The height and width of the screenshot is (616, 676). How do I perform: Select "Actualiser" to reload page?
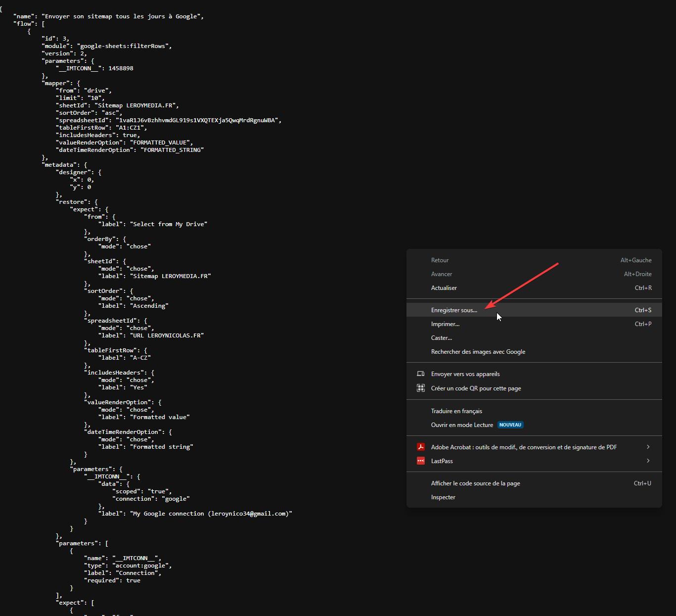(x=534, y=288)
